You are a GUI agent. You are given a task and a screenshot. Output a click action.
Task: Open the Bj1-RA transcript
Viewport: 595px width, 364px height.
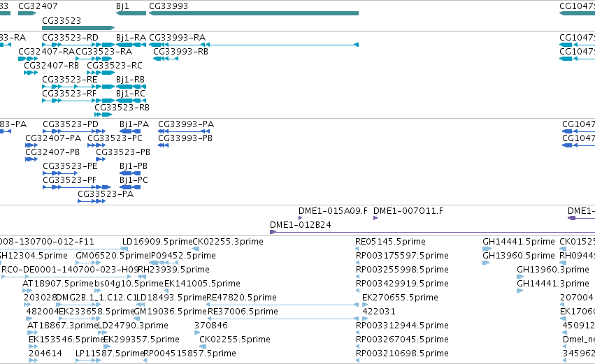coord(131,45)
